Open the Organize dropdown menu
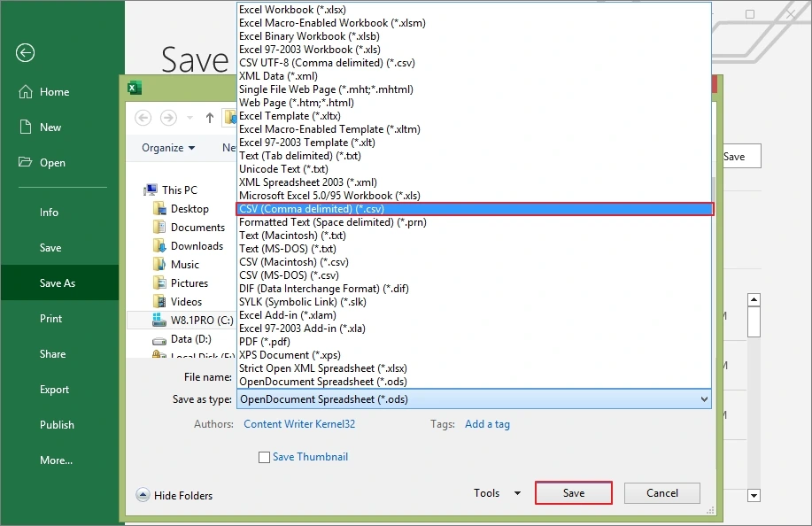812x526 pixels. 168,148
